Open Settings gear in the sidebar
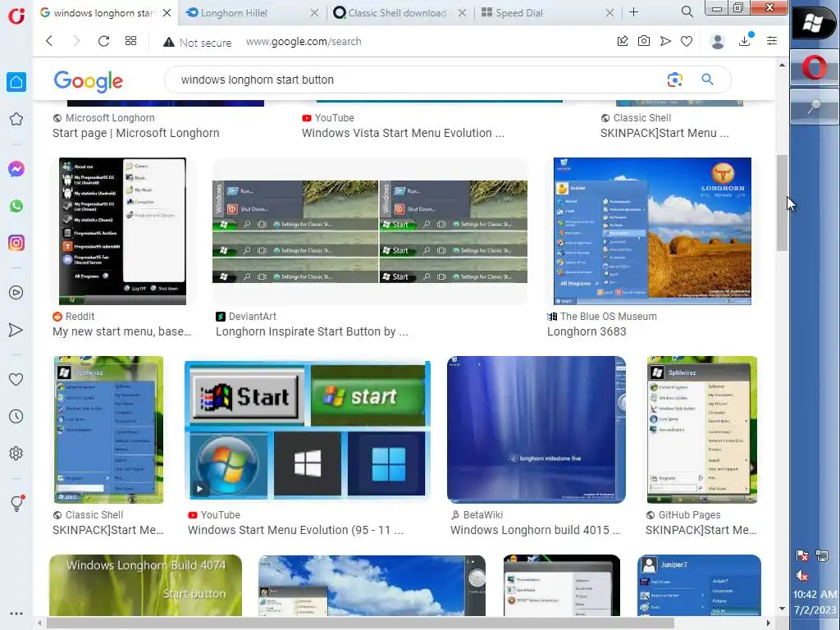This screenshot has height=630, width=840. [16, 453]
